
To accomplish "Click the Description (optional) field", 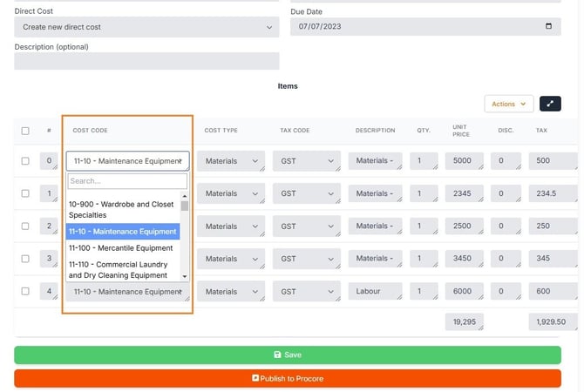I will (x=146, y=61).
